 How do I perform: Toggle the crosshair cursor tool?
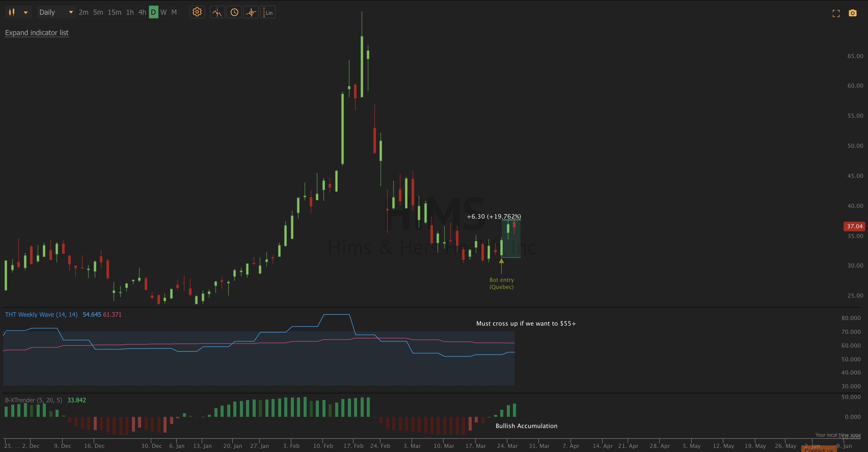[251, 12]
